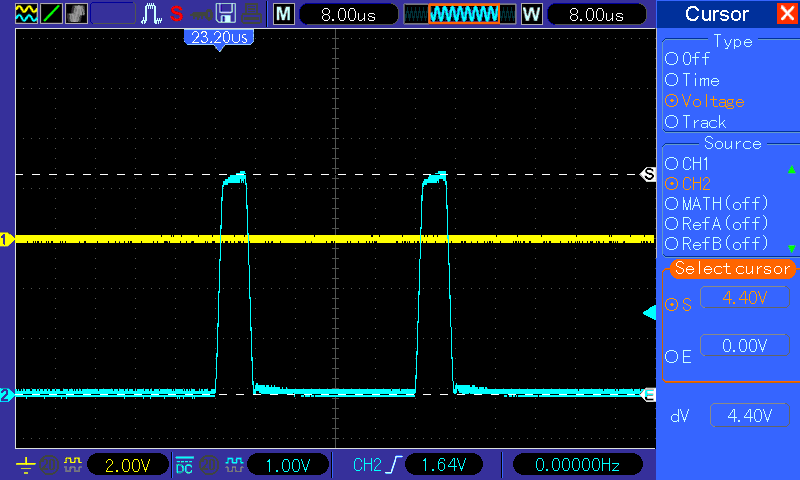Viewport: 800px width, 480px height.
Task: Click the window timebase 8.00us readout
Action: 596,14
